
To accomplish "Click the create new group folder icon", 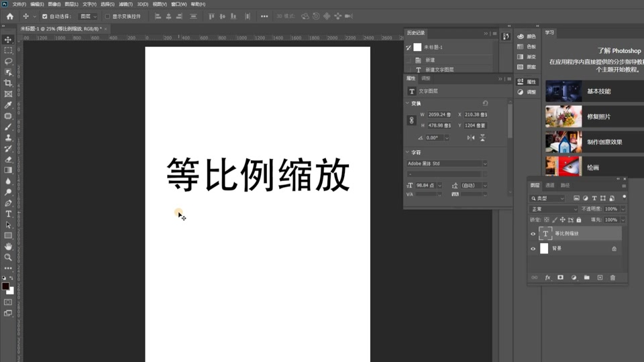I will click(586, 278).
